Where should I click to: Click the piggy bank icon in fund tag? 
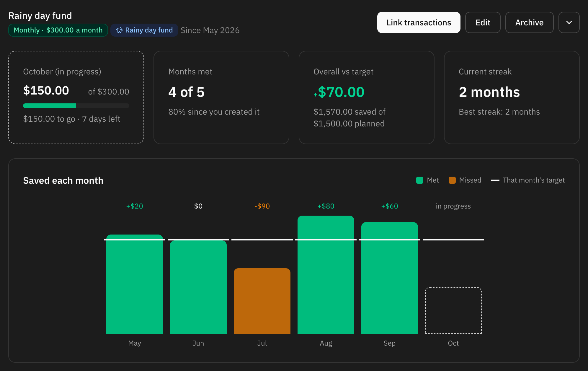click(119, 30)
